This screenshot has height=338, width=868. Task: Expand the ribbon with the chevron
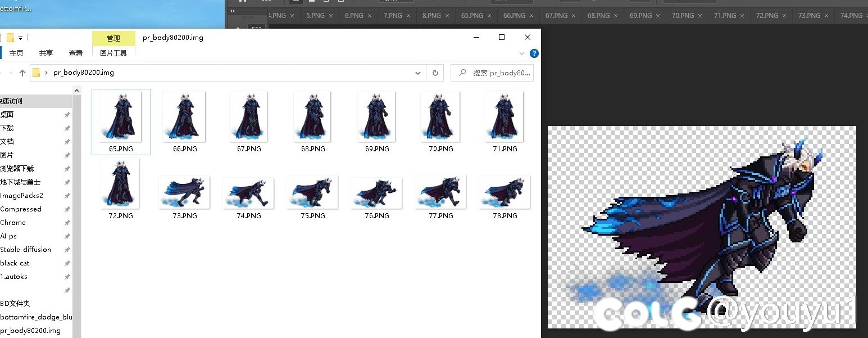522,53
